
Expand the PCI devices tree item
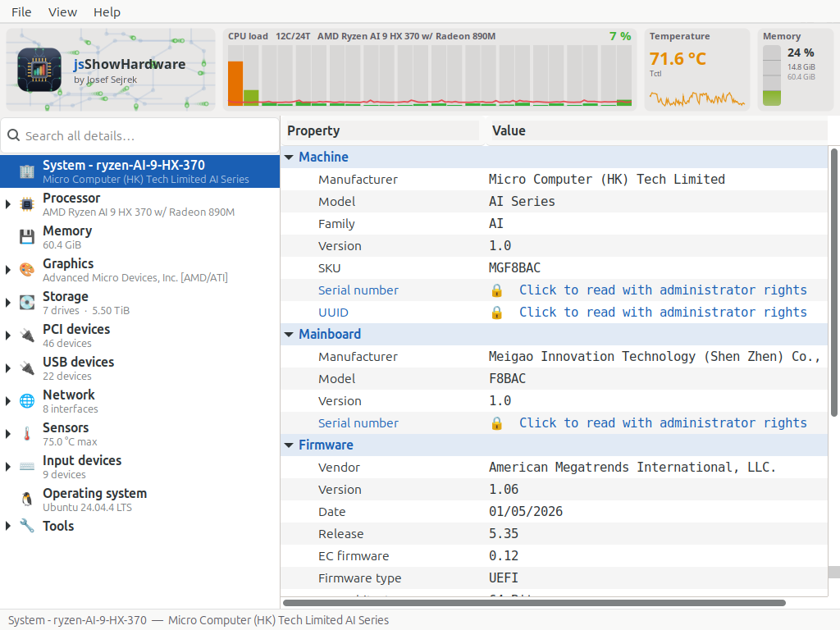click(x=8, y=336)
